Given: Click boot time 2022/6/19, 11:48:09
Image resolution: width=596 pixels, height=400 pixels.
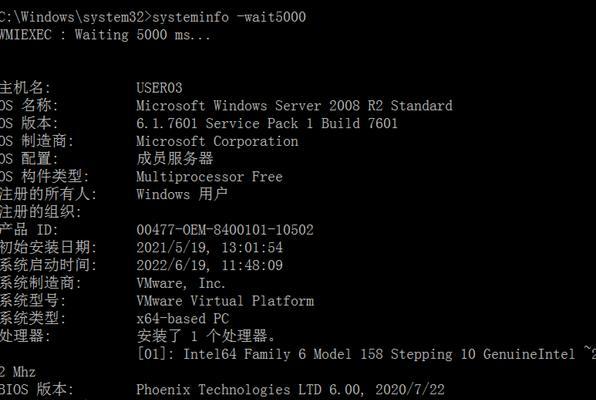Looking at the screenshot, I should pos(210,265).
